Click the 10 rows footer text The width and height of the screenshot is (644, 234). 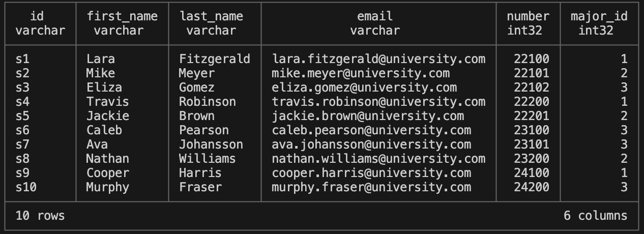tap(40, 216)
